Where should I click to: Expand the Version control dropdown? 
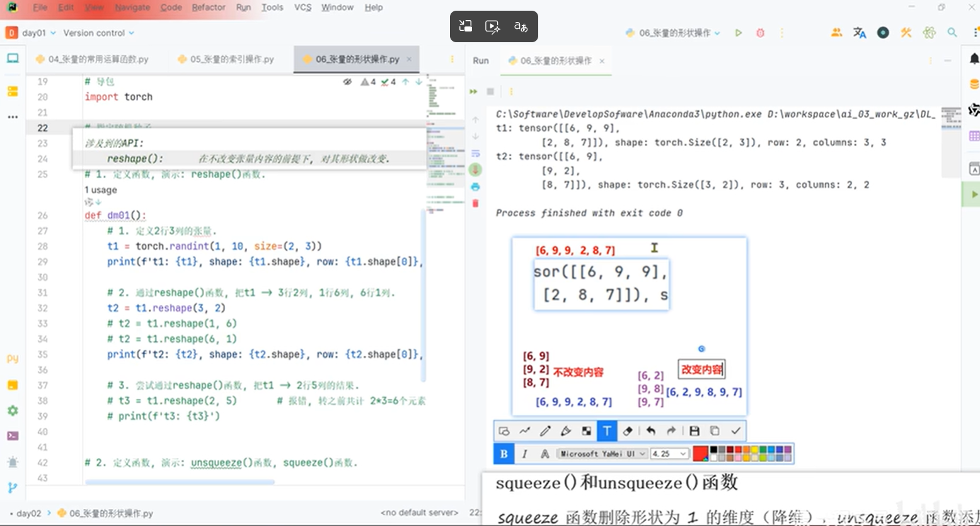pos(98,33)
